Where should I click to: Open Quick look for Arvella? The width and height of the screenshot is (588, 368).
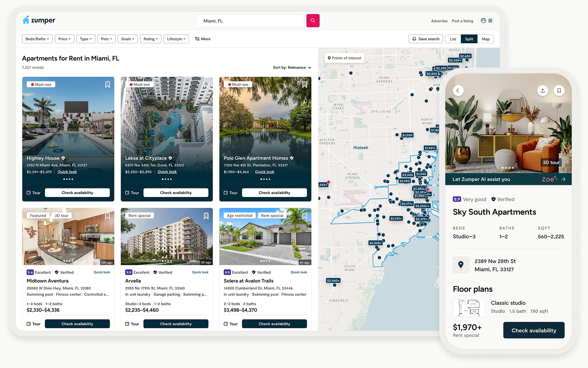click(x=200, y=272)
